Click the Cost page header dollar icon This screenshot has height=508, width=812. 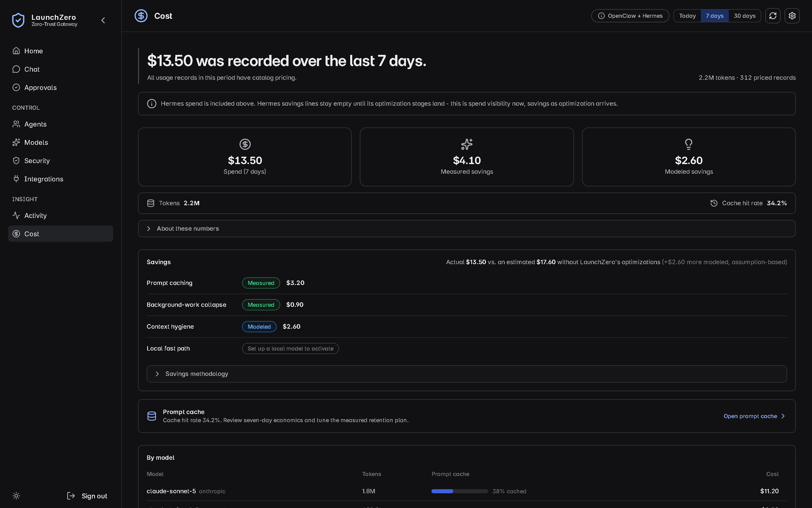(x=141, y=16)
